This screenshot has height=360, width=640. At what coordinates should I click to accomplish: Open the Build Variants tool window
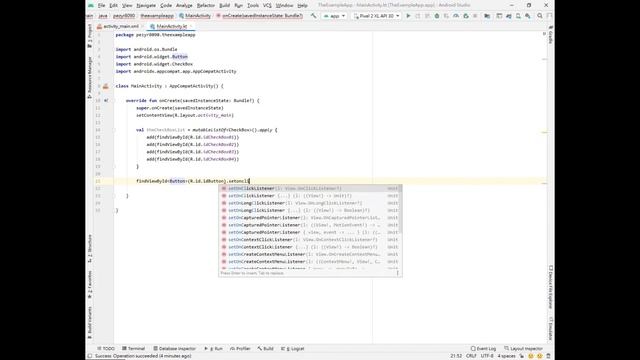[90, 322]
